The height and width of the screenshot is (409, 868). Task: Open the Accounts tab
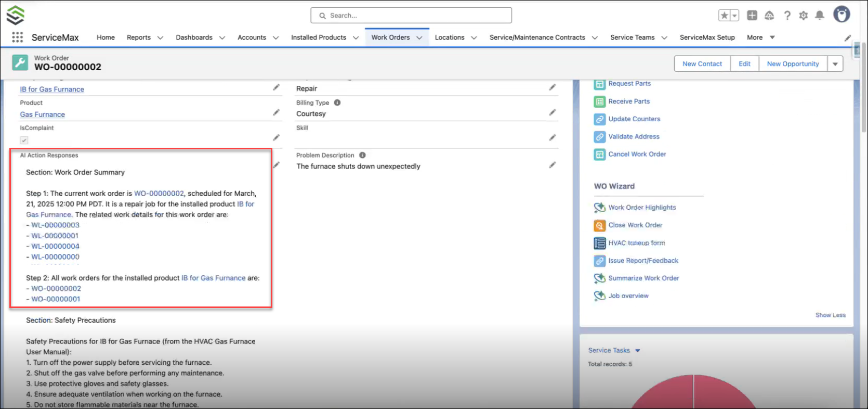[x=252, y=37]
